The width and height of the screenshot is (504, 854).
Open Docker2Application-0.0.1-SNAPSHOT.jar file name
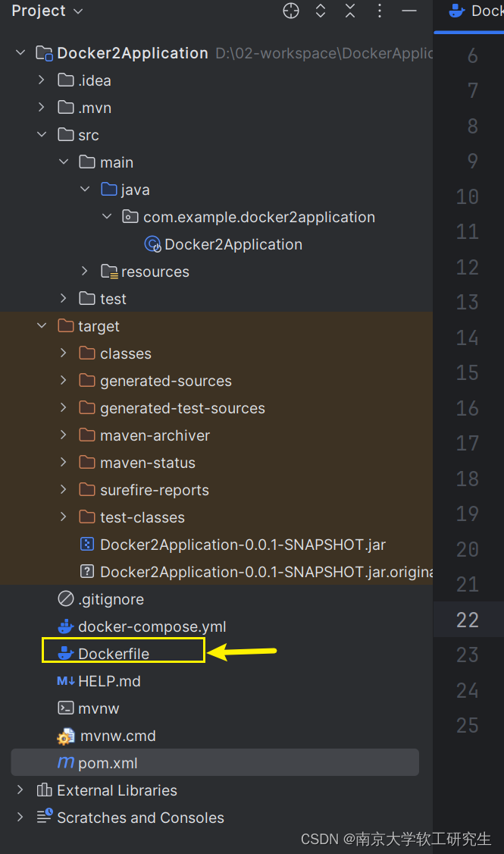coord(243,545)
